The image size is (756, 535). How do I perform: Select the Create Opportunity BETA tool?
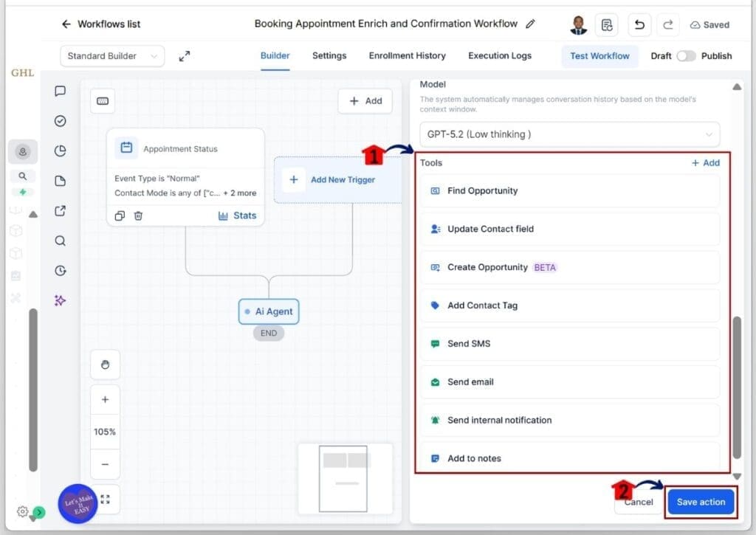coord(570,267)
